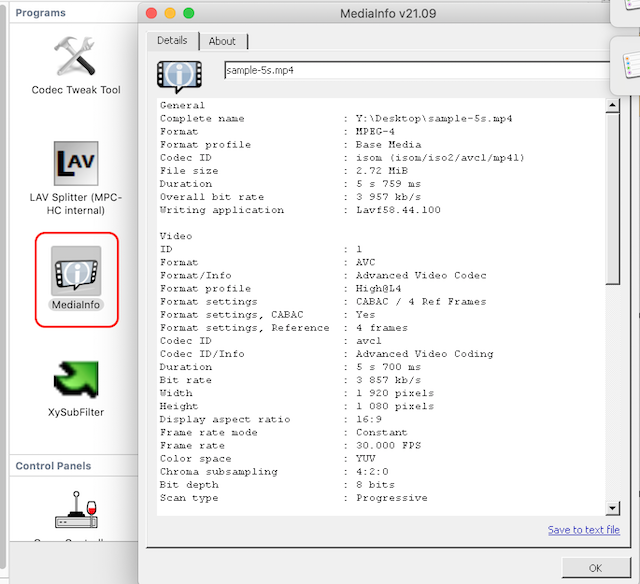Click the scrollbar up arrow in details pane
640x584 pixels.
point(612,106)
